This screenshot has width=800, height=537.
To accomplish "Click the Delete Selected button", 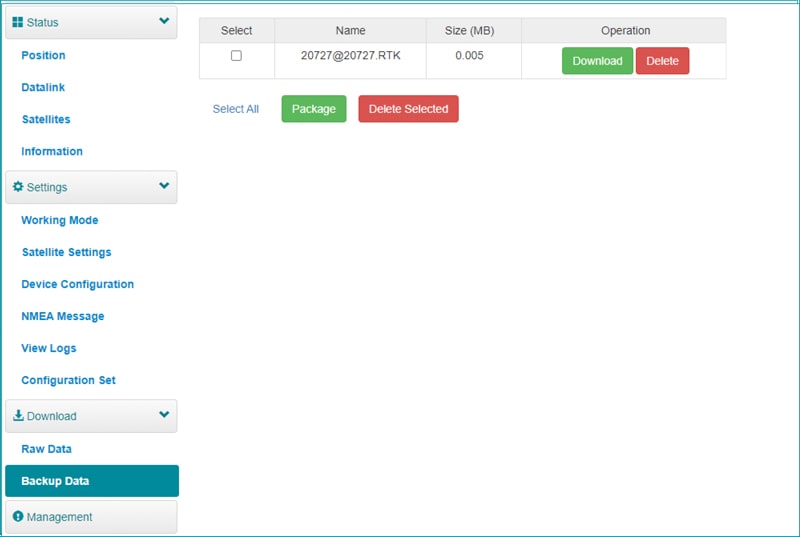I will 408,109.
